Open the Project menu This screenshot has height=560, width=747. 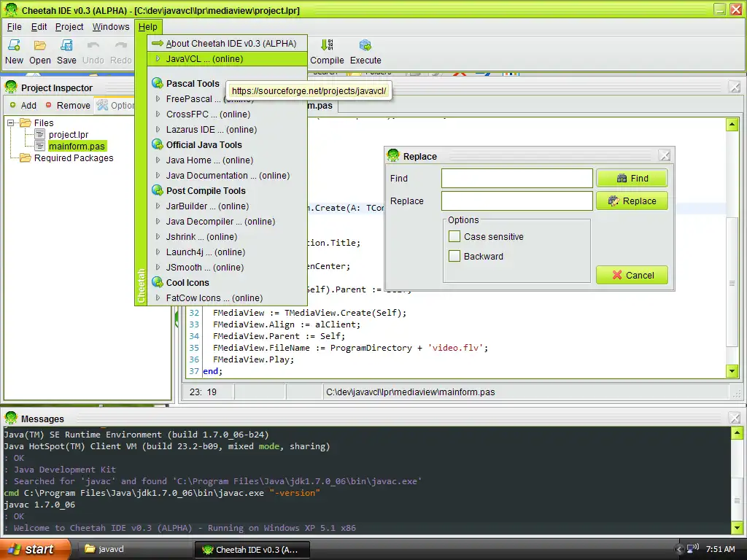(69, 27)
